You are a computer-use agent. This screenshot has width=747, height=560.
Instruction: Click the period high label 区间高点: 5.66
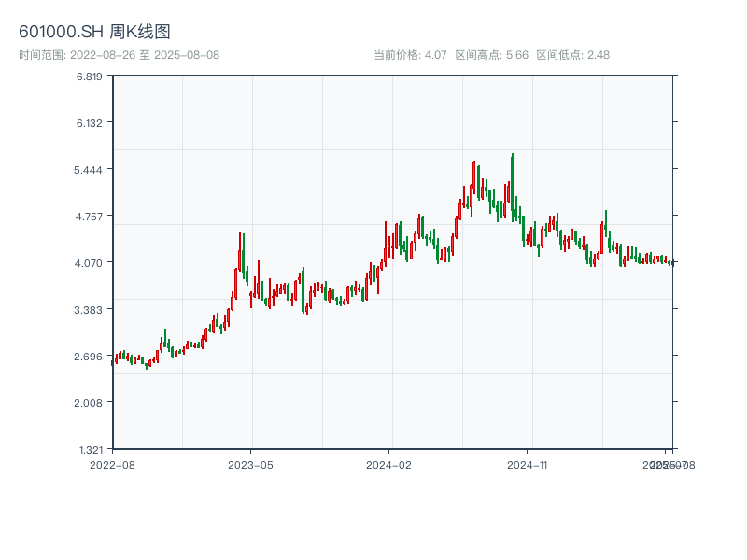pyautogui.click(x=492, y=55)
